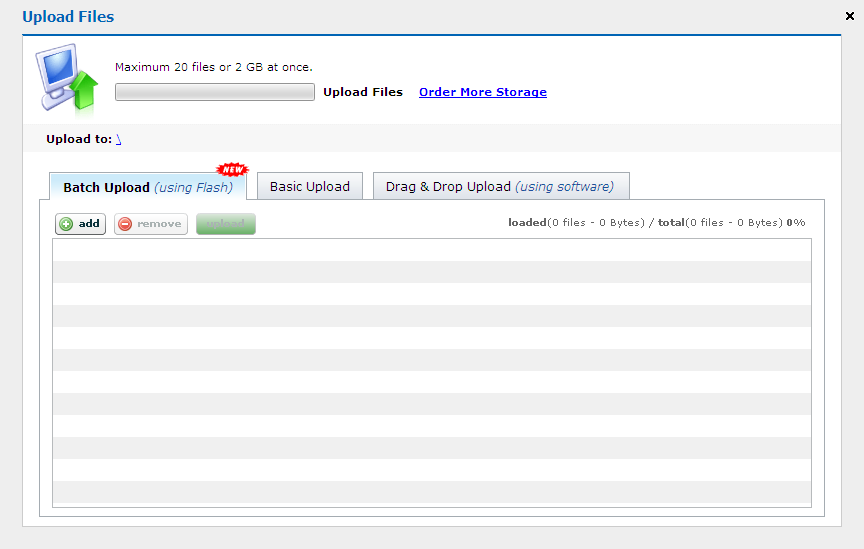Switch to the Batch Upload tab
The width and height of the screenshot is (864, 549).
[x=147, y=187]
